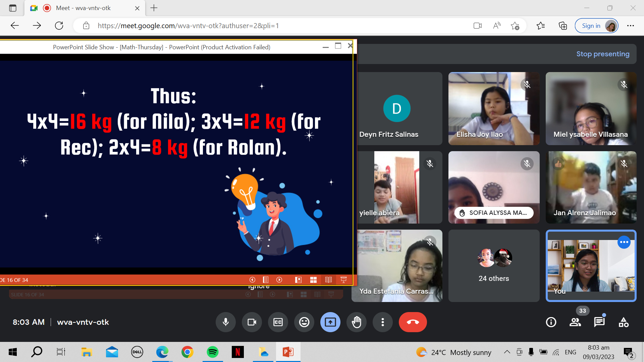Select Elisha Joy Ilao video tile
The height and width of the screenshot is (362, 644).
click(x=494, y=109)
